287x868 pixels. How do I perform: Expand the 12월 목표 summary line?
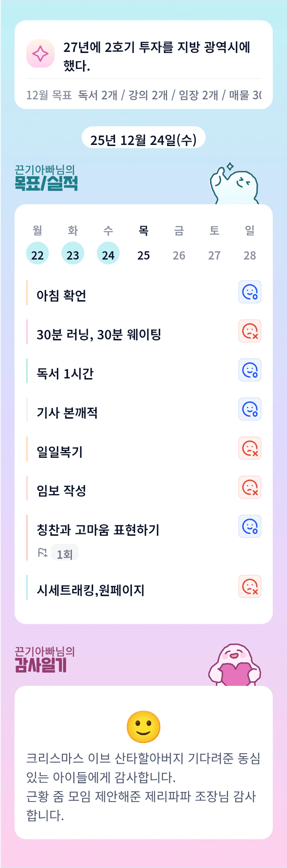tap(143, 95)
